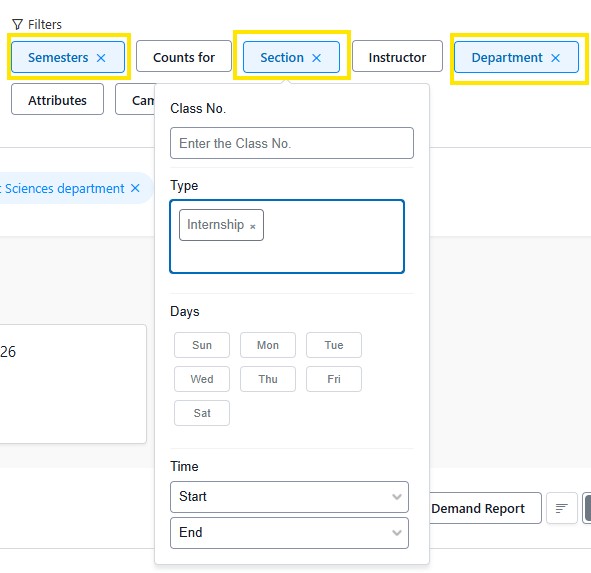
Task: Remove the Internship tag with its small x
Action: tap(253, 226)
